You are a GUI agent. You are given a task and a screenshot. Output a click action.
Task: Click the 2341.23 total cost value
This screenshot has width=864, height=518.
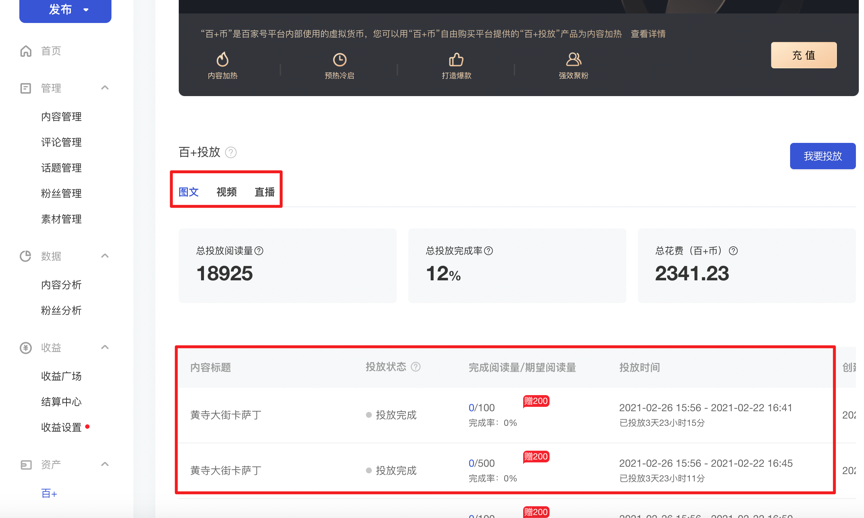(692, 273)
